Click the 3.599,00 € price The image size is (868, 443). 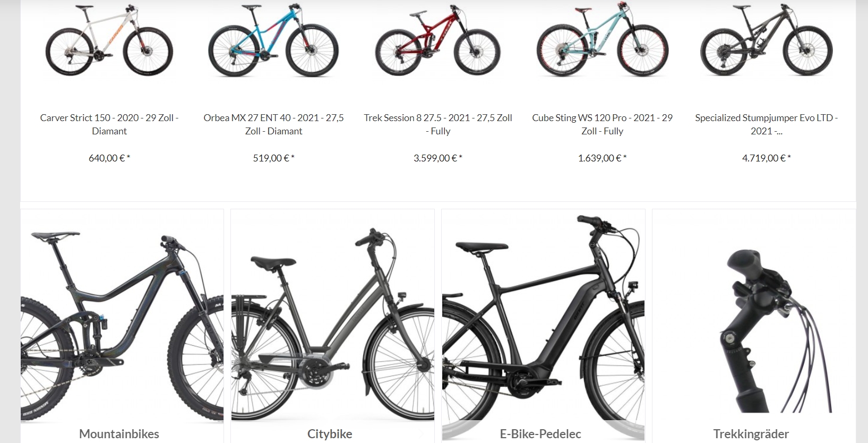tap(438, 158)
